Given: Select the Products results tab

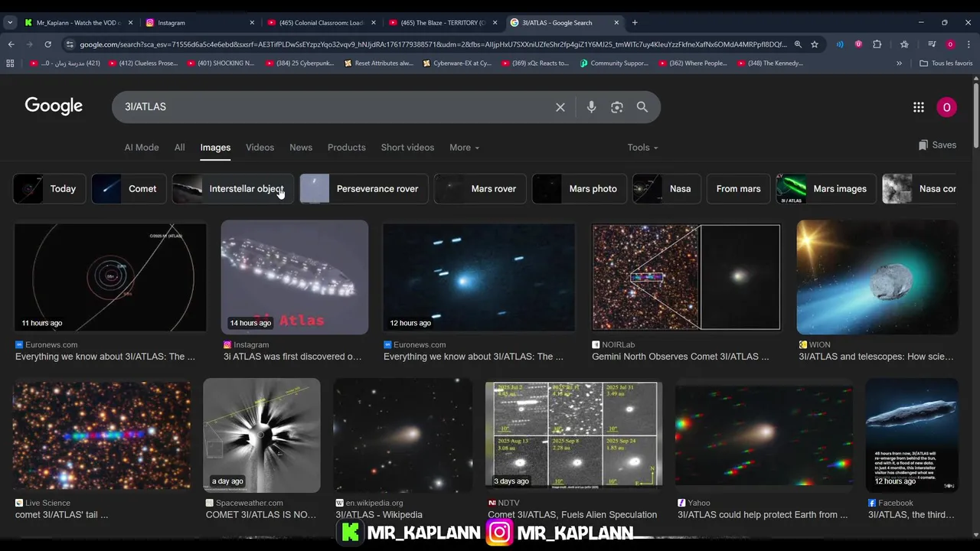Looking at the screenshot, I should (347, 147).
